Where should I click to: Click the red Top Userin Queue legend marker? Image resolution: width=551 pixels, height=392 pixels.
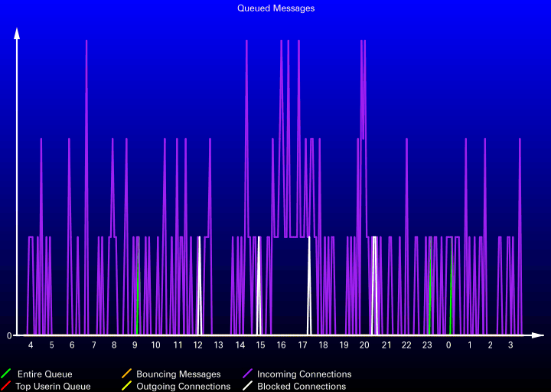[x=6, y=387]
